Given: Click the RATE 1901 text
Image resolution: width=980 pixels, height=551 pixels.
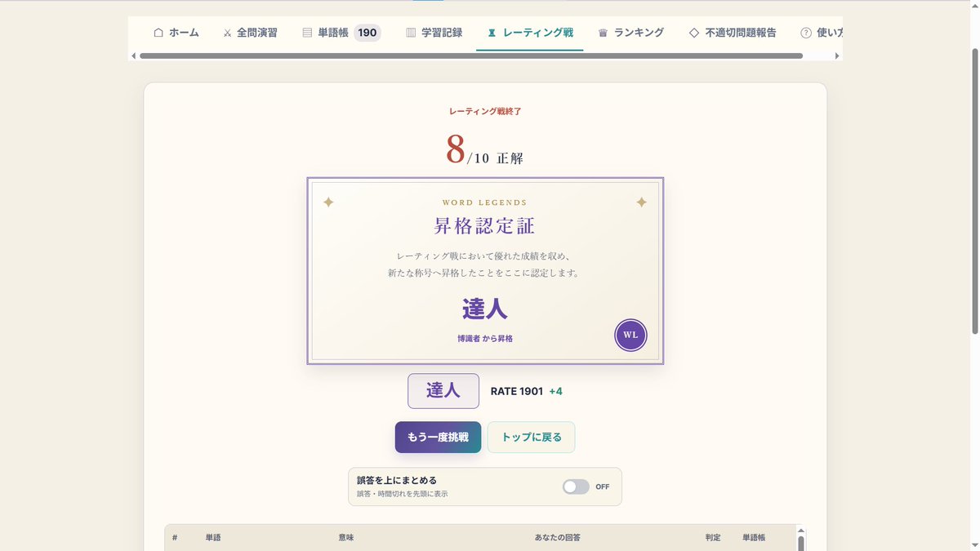Looking at the screenshot, I should pos(517,391).
